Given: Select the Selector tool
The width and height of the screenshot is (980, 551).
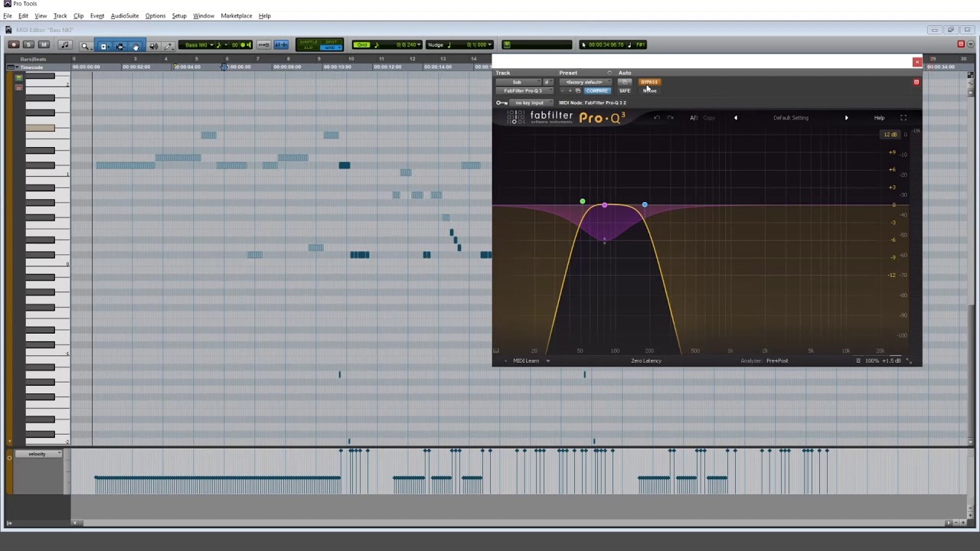Looking at the screenshot, I should [119, 46].
